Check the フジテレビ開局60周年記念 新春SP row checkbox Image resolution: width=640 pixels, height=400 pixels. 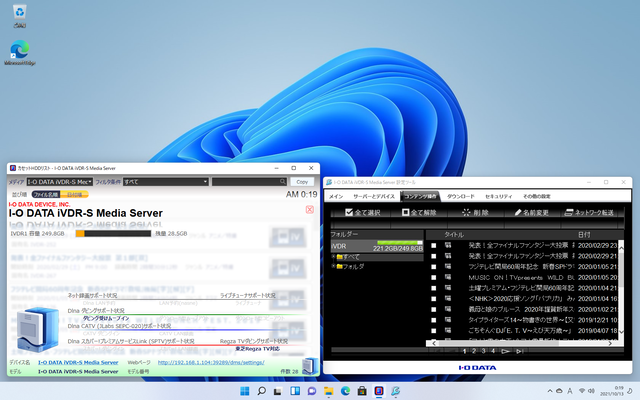[x=433, y=267]
